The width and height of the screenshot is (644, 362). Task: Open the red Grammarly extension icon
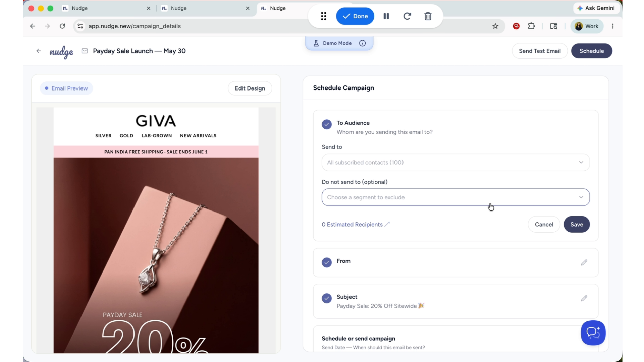[516, 26]
